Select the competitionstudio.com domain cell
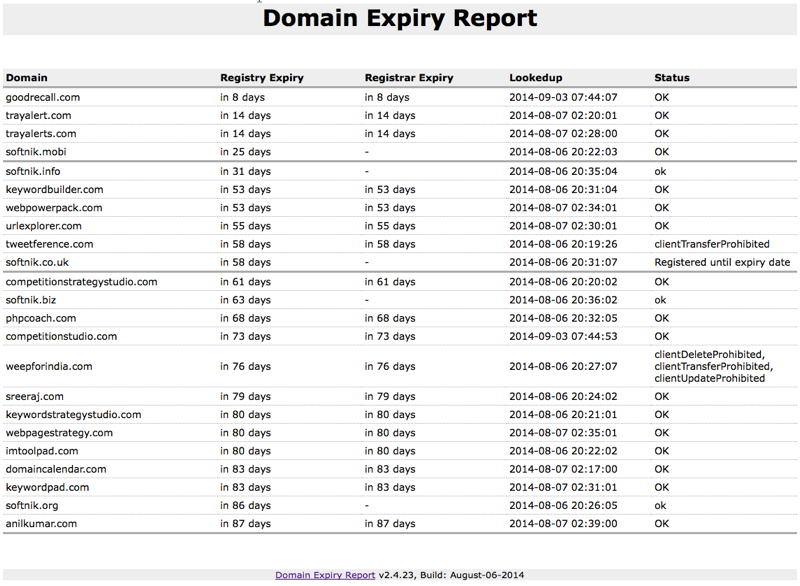The image size is (800, 586). click(61, 336)
